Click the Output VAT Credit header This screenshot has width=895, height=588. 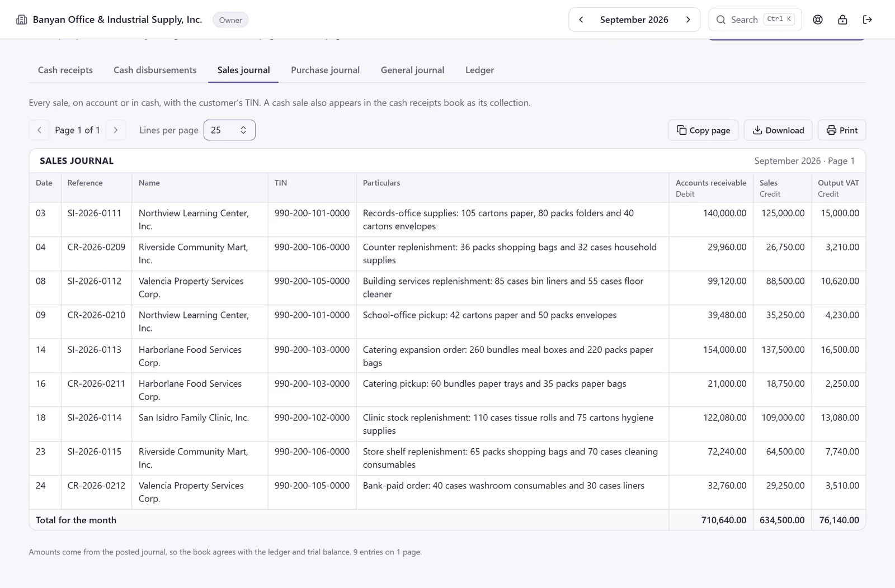coord(838,188)
